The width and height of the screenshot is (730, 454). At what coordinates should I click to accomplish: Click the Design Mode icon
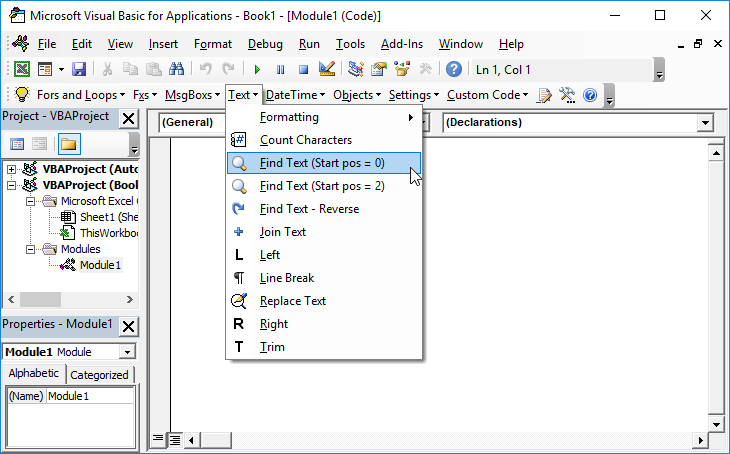click(326, 69)
